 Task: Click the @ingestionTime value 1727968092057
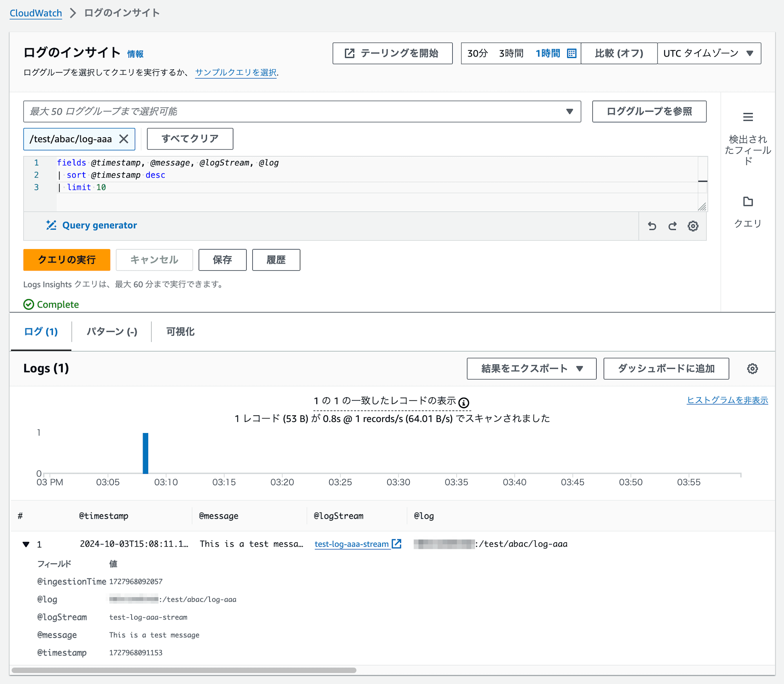136,582
